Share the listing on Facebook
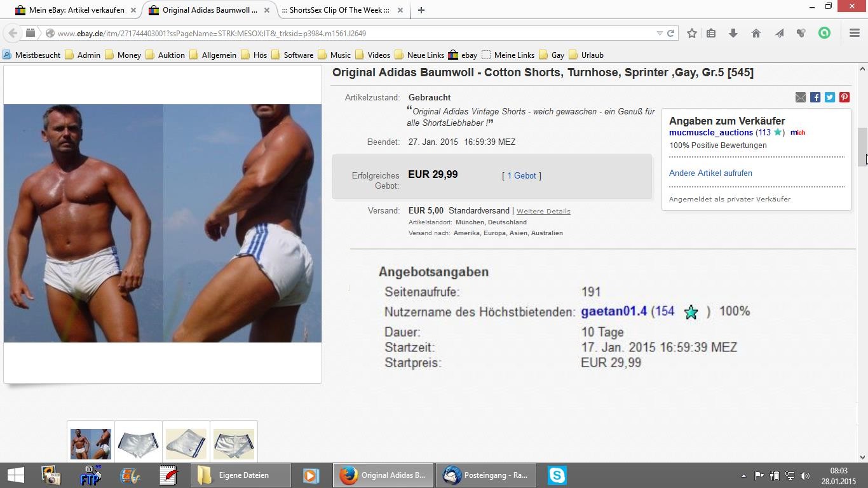 click(815, 97)
